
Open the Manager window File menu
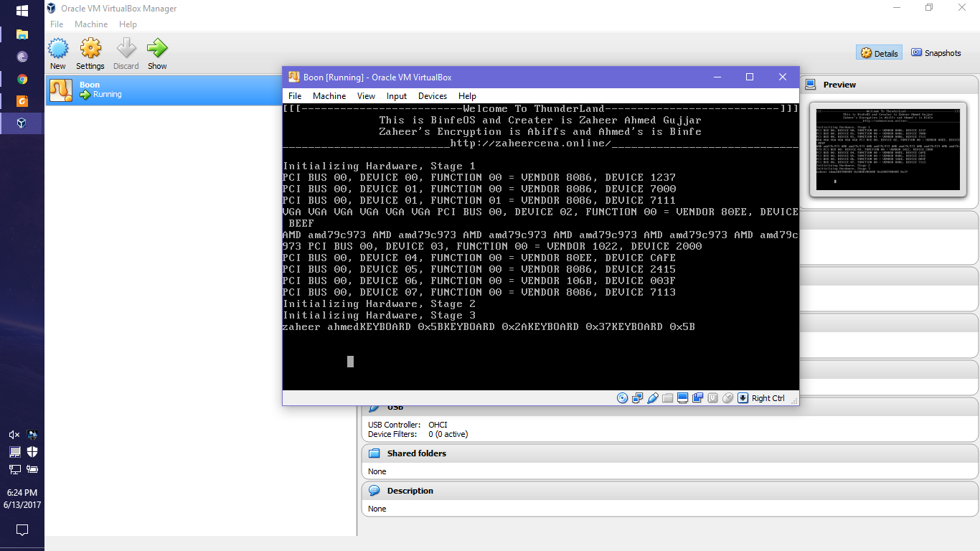click(x=57, y=24)
